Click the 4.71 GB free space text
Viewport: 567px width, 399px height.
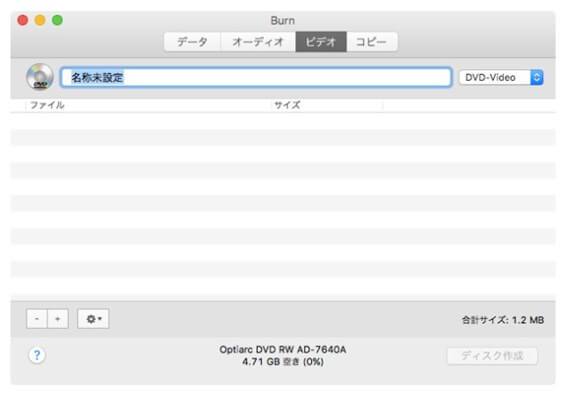pyautogui.click(x=283, y=362)
